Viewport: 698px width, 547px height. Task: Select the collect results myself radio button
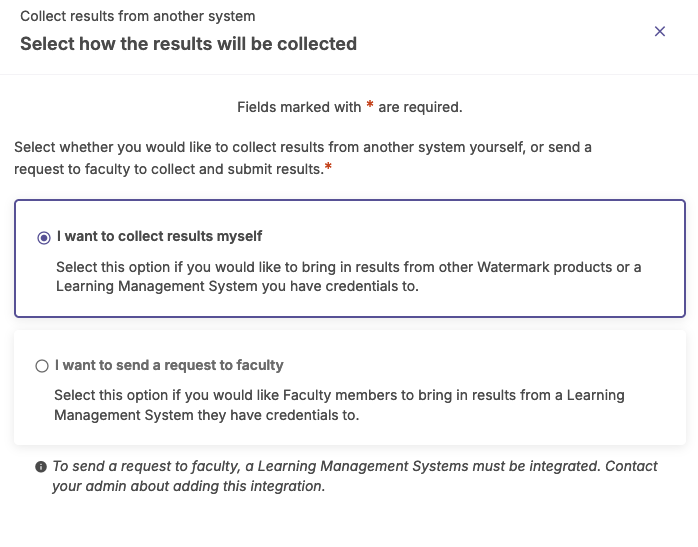pos(44,238)
